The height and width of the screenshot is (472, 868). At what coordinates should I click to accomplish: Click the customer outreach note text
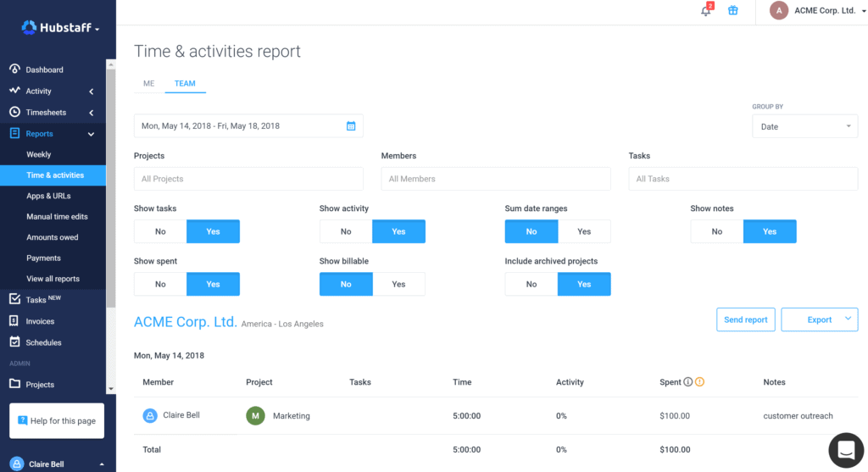(x=798, y=415)
